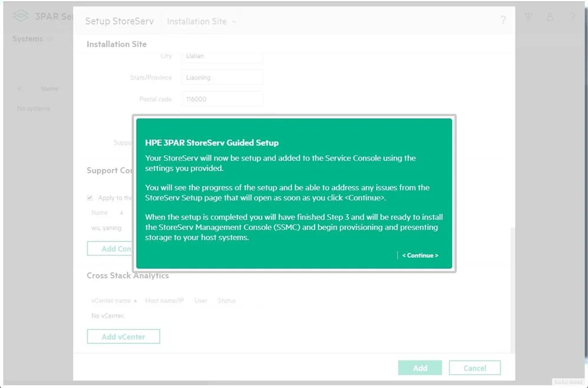Click the Add button
Screen dimensions: 588x388
tap(420, 368)
